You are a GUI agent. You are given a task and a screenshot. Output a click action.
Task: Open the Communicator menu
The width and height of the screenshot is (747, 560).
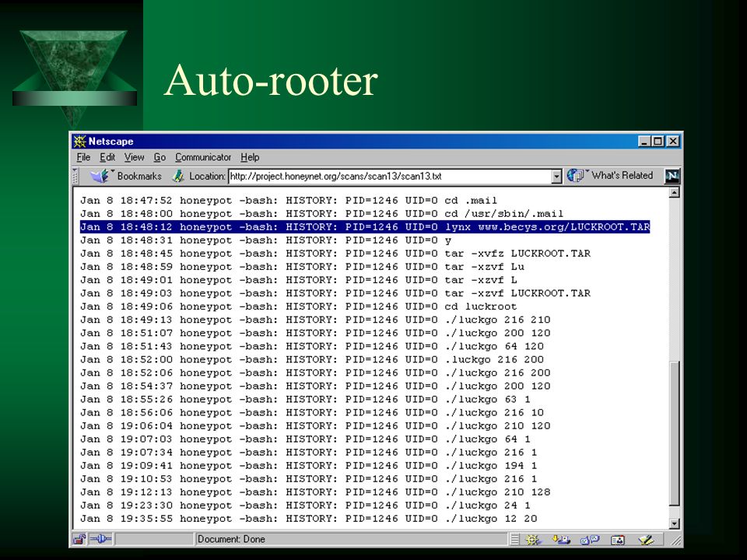203,157
